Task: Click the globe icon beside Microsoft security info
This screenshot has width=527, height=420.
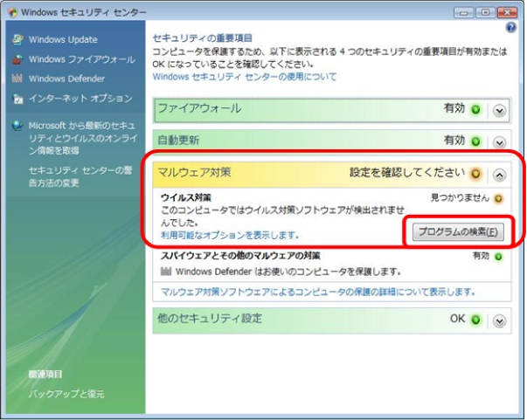Action: (19, 126)
